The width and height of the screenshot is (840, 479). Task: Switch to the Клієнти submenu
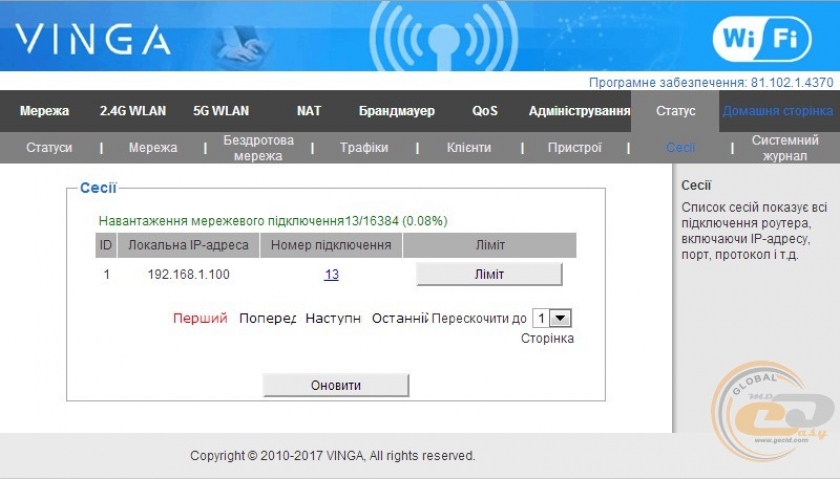coord(469,147)
